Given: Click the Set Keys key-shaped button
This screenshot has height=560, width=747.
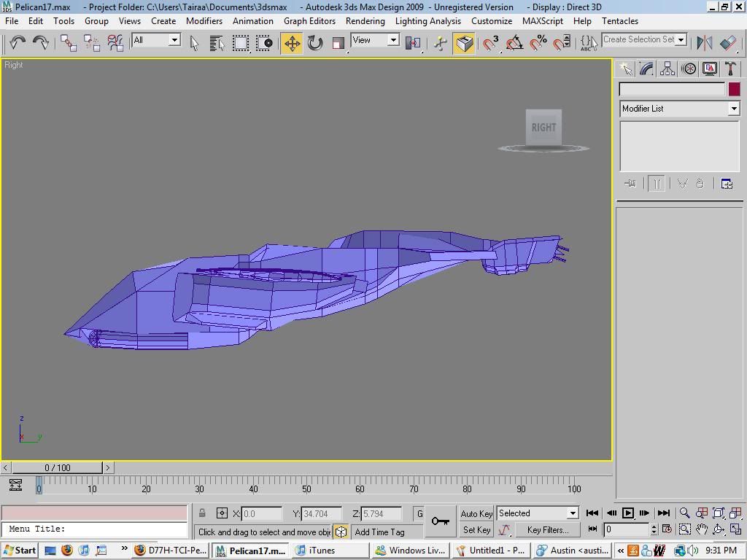Looking at the screenshot, I should (x=440, y=521).
